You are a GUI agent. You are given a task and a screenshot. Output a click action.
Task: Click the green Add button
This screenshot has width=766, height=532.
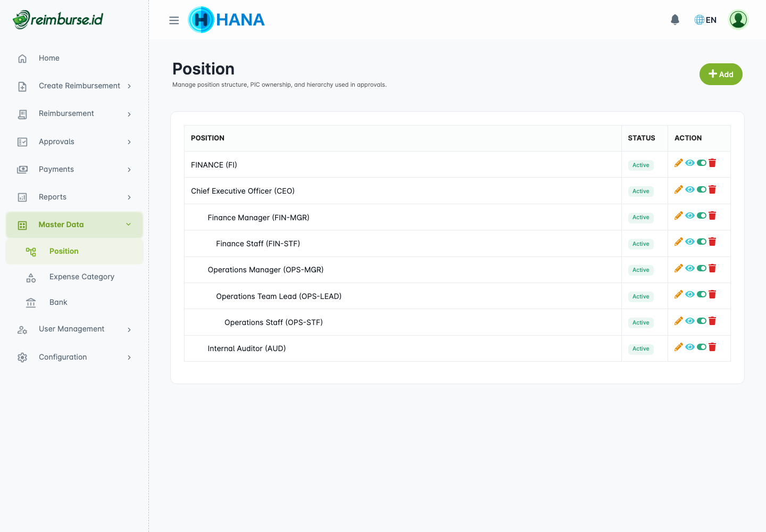[x=720, y=74]
